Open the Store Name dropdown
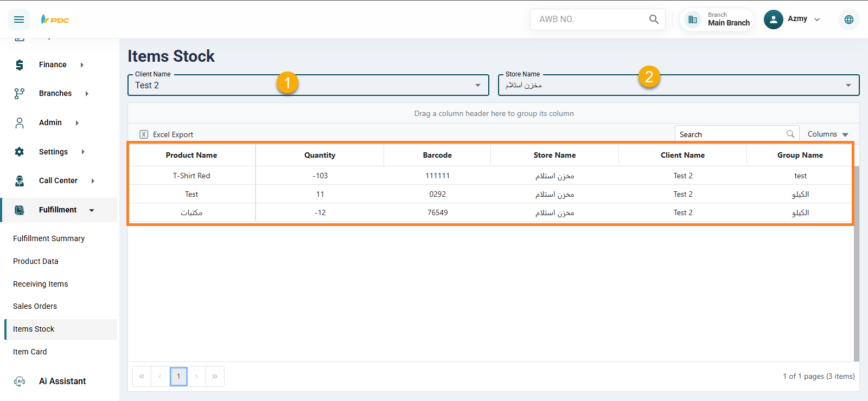868x401 pixels. point(679,85)
